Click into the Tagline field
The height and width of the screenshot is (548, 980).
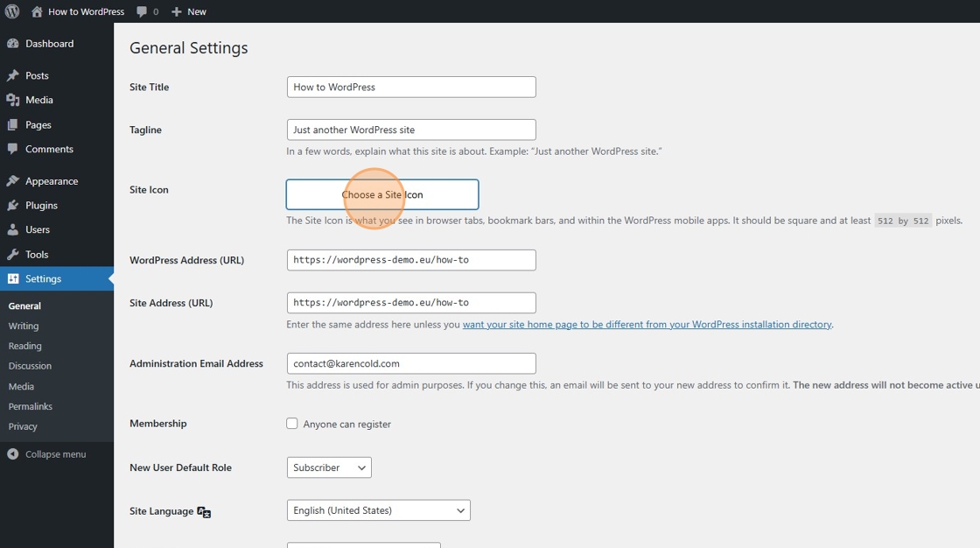coord(411,130)
